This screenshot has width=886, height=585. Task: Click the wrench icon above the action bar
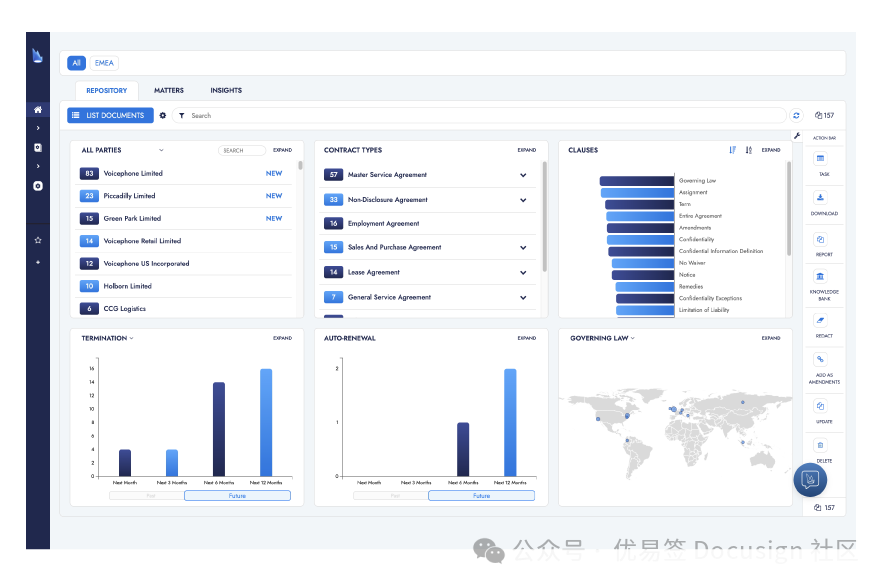tap(797, 136)
